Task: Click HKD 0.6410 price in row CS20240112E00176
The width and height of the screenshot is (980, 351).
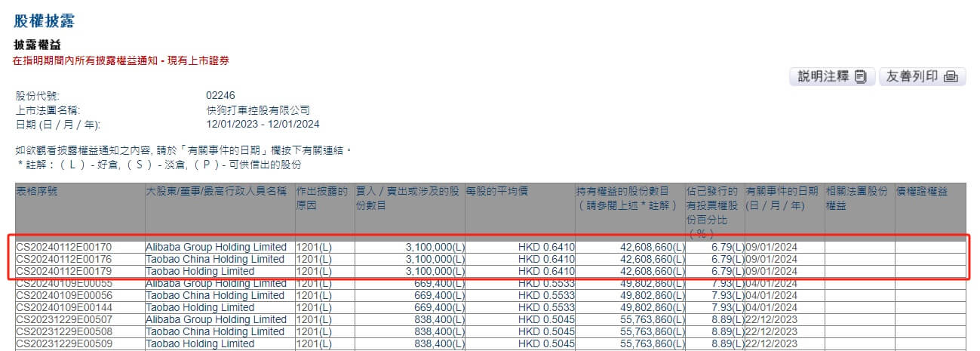Action: pos(545,259)
